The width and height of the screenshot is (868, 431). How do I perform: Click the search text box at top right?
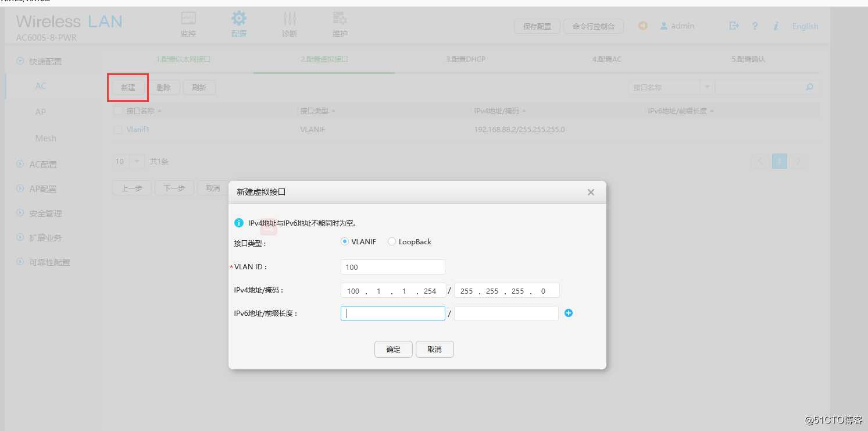pyautogui.click(x=760, y=87)
